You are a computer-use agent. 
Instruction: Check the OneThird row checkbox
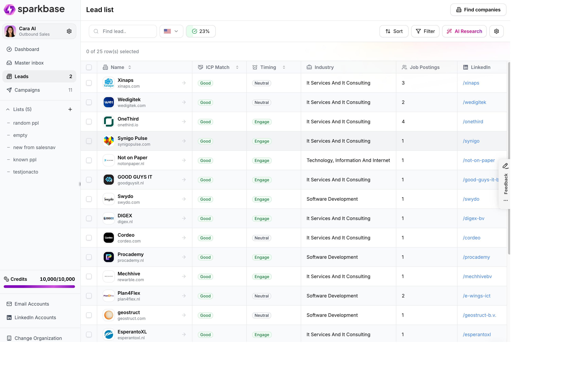coord(89,122)
